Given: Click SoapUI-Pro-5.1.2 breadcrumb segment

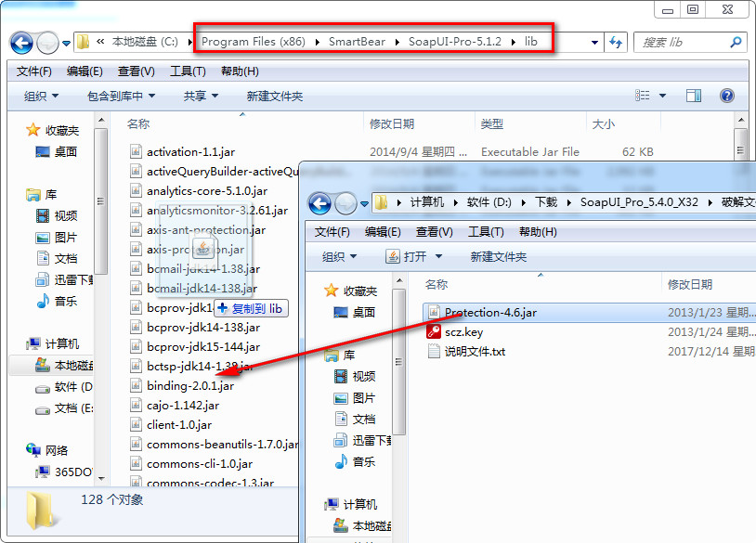Looking at the screenshot, I should click(455, 42).
